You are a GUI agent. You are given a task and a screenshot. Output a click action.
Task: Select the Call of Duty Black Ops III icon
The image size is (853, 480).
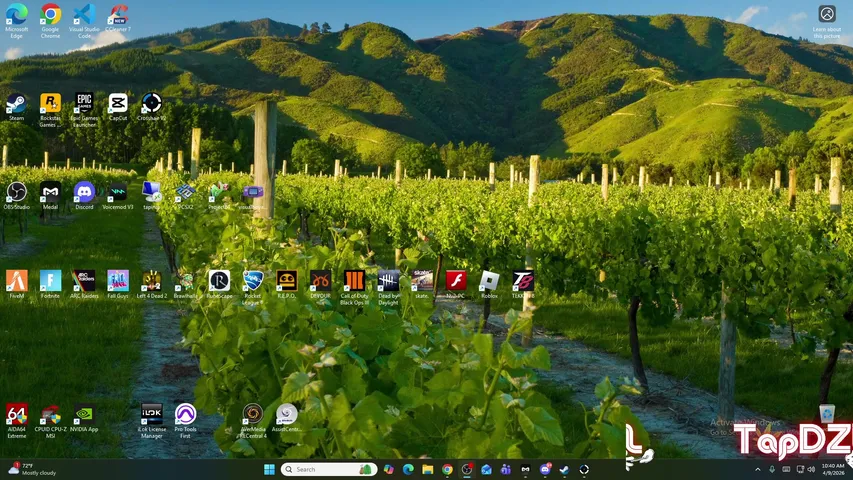click(354, 287)
